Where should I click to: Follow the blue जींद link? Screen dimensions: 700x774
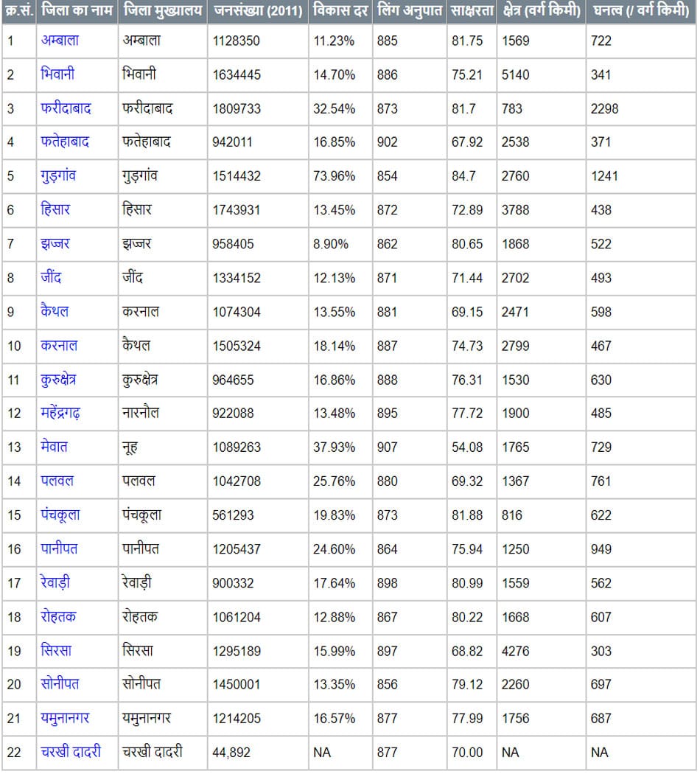pos(52,277)
